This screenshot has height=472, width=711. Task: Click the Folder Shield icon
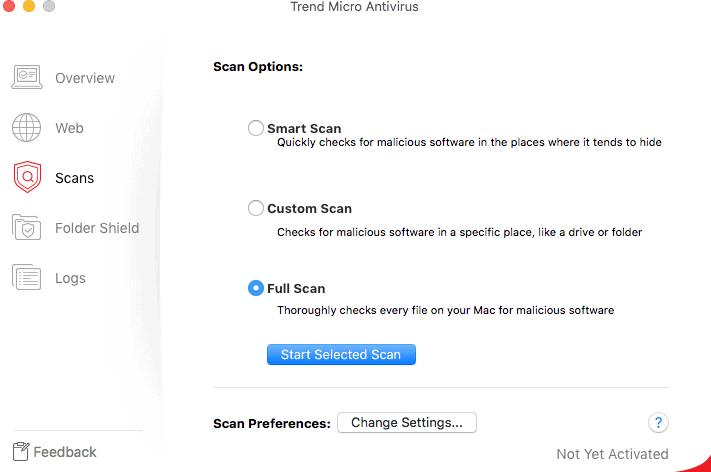pyautogui.click(x=26, y=228)
